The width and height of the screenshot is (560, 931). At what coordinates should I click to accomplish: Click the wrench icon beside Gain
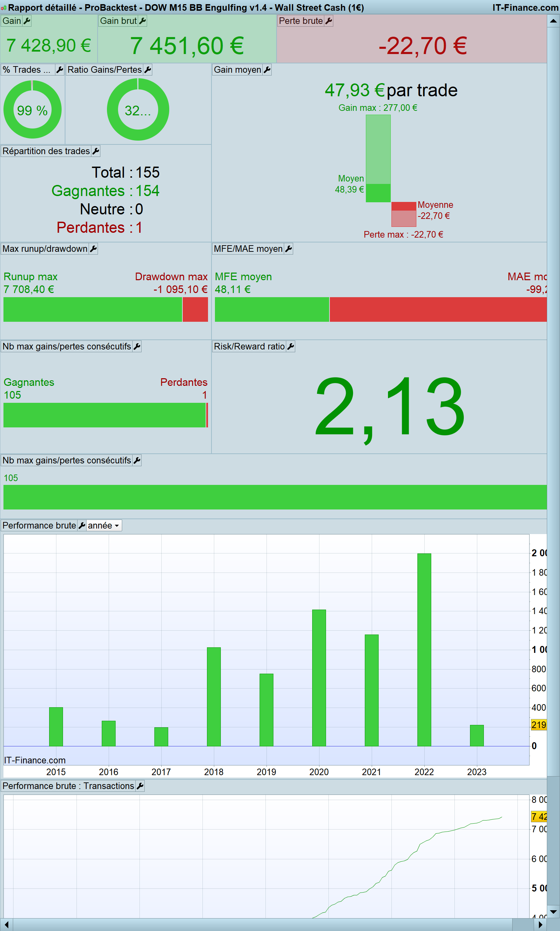pos(27,21)
